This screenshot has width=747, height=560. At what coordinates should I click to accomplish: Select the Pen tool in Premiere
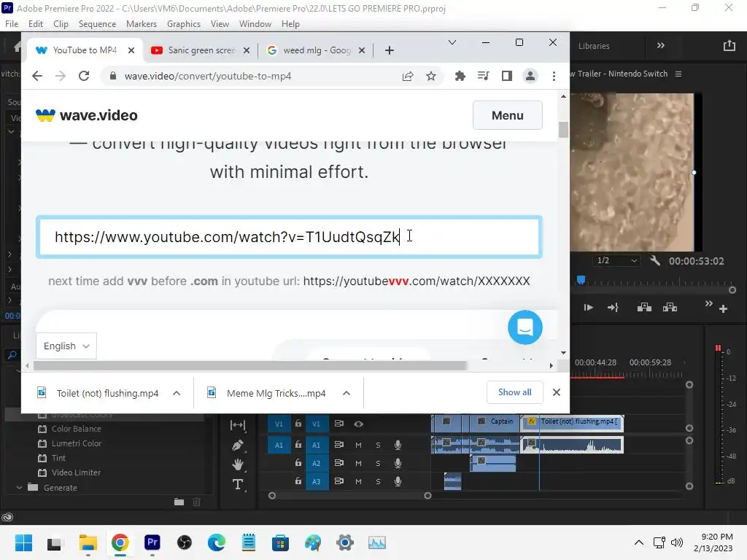coord(237,446)
